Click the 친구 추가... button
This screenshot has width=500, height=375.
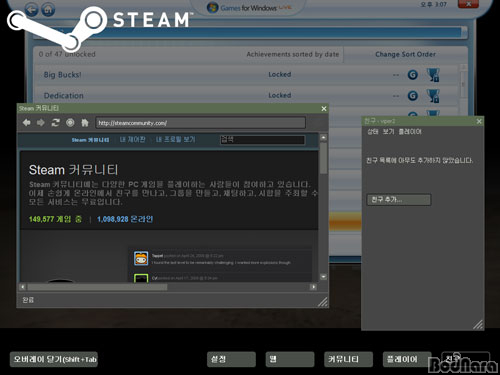coord(399,200)
